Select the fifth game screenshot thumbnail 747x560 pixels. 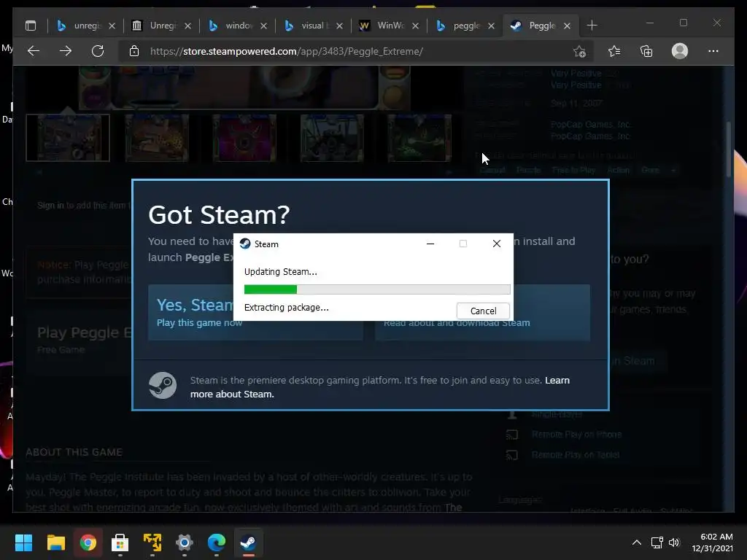(x=419, y=138)
